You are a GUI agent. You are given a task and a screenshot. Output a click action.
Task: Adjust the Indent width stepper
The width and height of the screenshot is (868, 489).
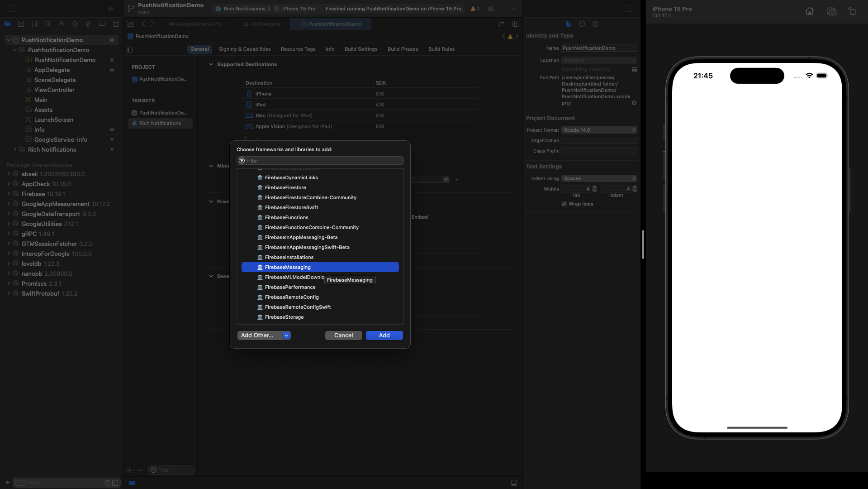pyautogui.click(x=635, y=189)
